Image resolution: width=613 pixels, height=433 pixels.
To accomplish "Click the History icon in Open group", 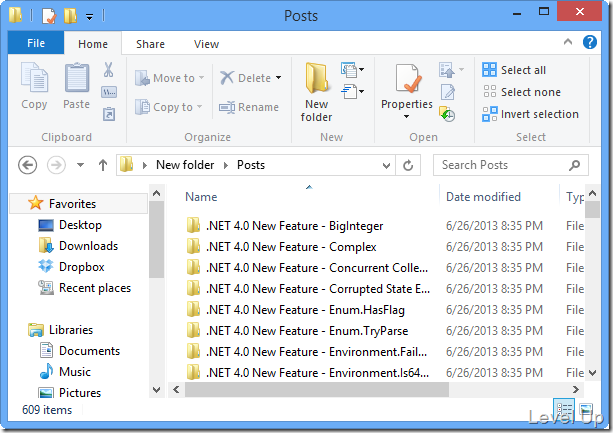I will click(447, 114).
